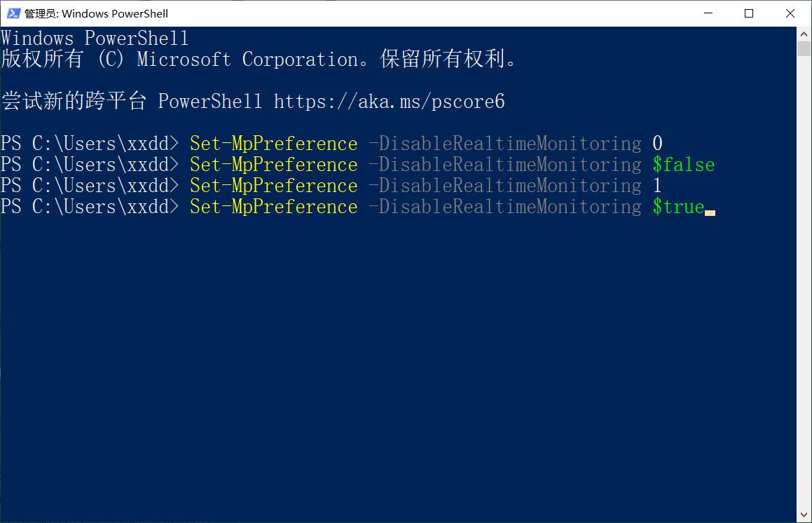
Task: Click the 管理员 title bar label
Action: (x=41, y=13)
